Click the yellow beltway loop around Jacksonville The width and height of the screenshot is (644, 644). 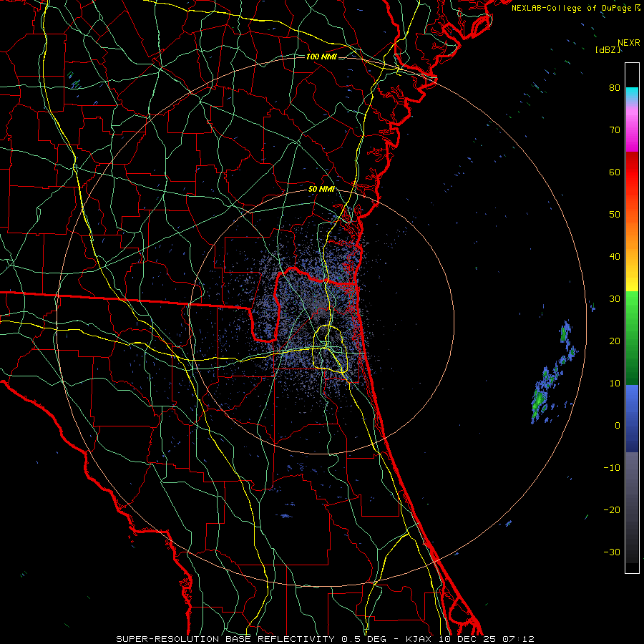tap(331, 348)
